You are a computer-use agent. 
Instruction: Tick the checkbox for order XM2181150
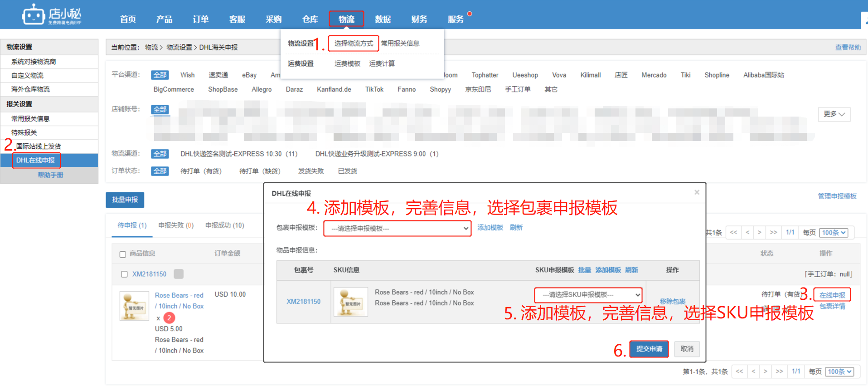click(124, 274)
